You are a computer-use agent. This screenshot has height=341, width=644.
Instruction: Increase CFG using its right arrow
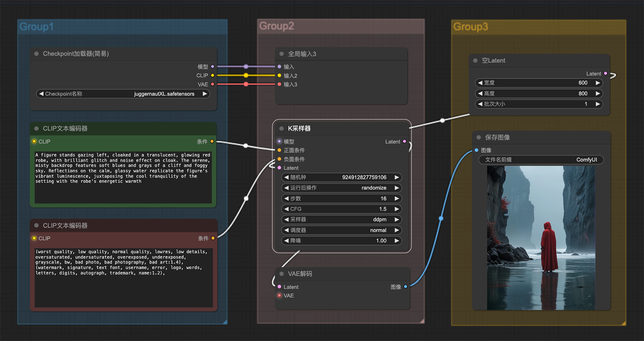tap(397, 209)
